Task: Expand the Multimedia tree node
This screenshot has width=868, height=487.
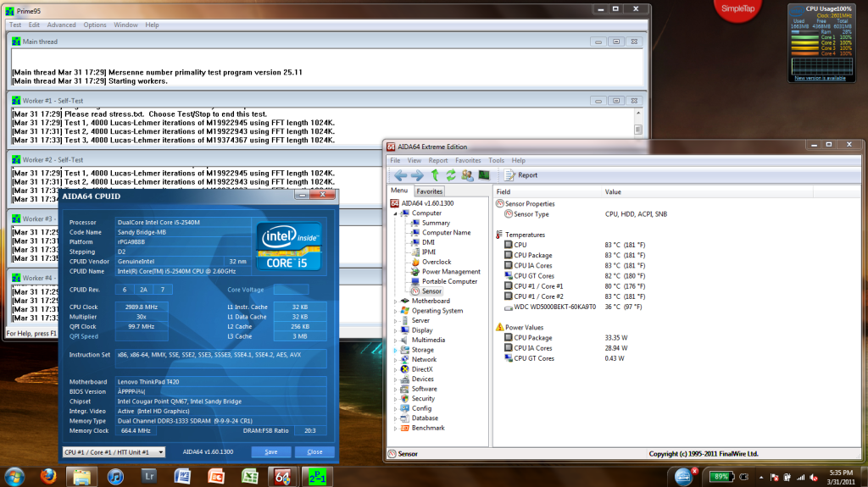Action: click(395, 340)
